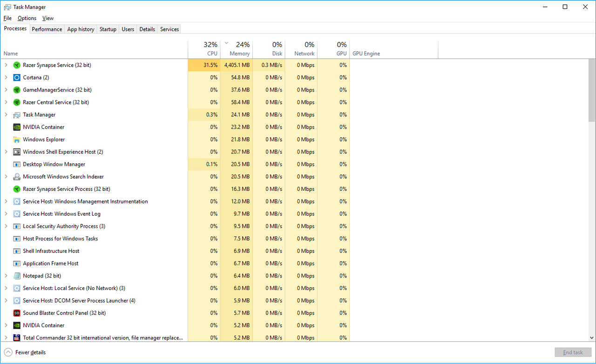Expand Windows Shell Experience Host (2)
The height and width of the screenshot is (364, 596).
click(x=6, y=152)
